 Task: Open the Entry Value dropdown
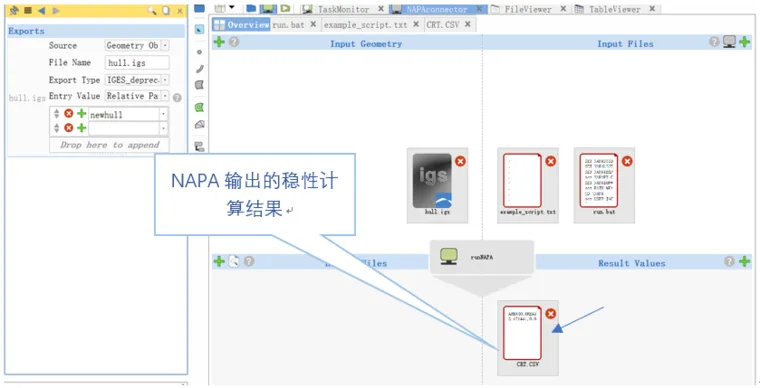coord(165,96)
